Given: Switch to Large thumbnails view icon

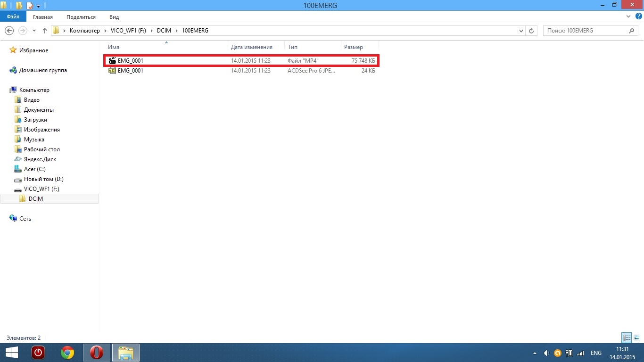Looking at the screenshot, I should (636, 337).
